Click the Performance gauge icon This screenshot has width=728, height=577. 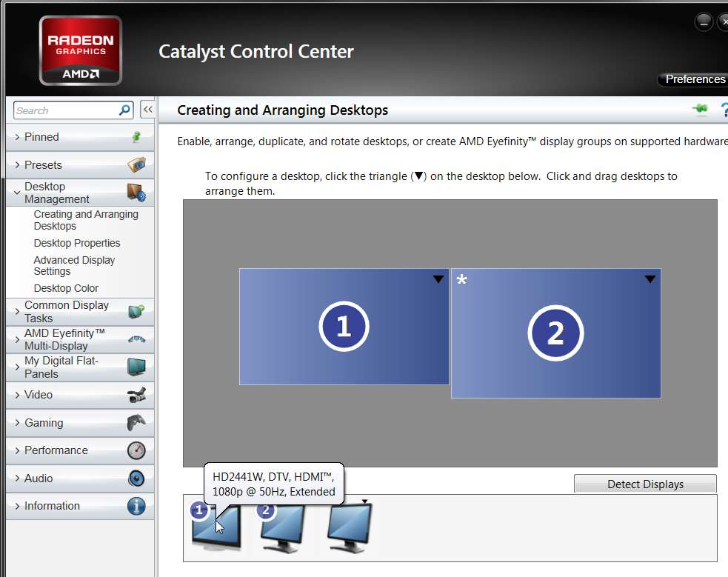pos(136,450)
